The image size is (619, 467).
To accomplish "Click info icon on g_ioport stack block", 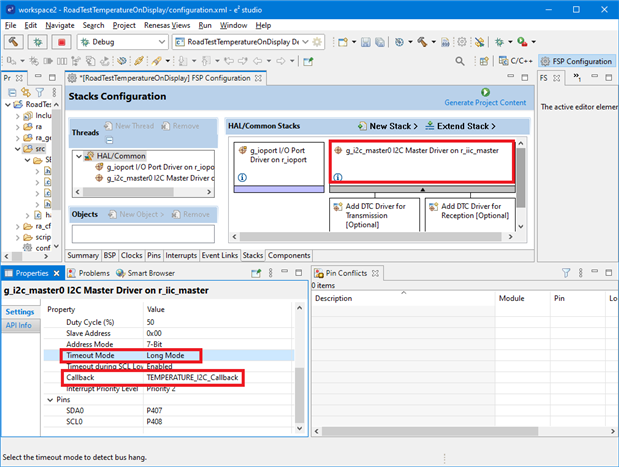I will click(x=241, y=178).
